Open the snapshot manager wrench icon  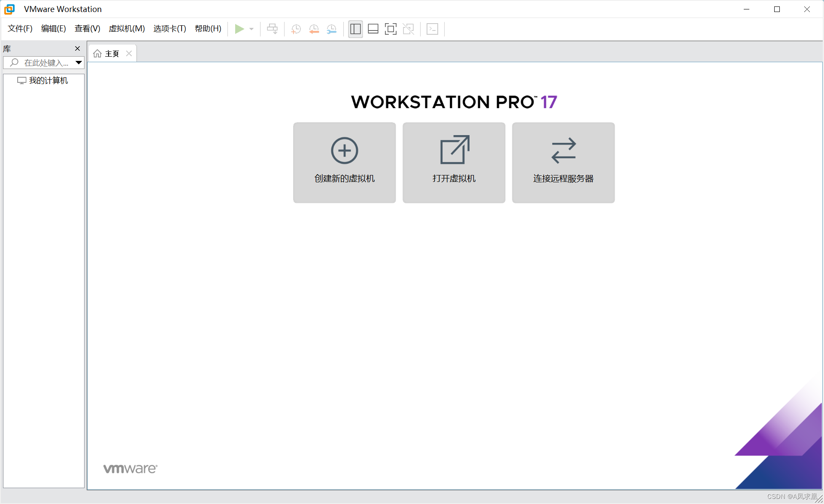pos(332,29)
